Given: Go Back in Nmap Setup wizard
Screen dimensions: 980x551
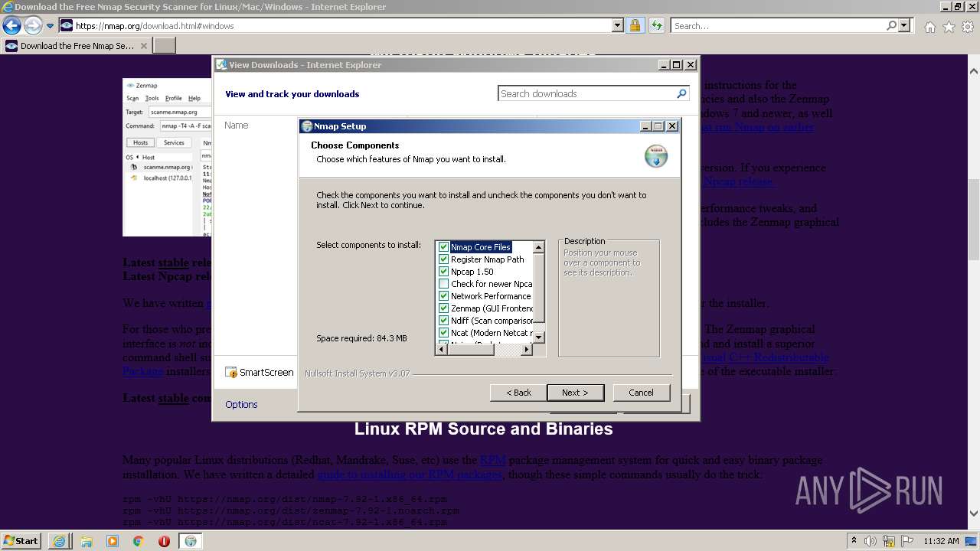Looking at the screenshot, I should click(x=518, y=393).
